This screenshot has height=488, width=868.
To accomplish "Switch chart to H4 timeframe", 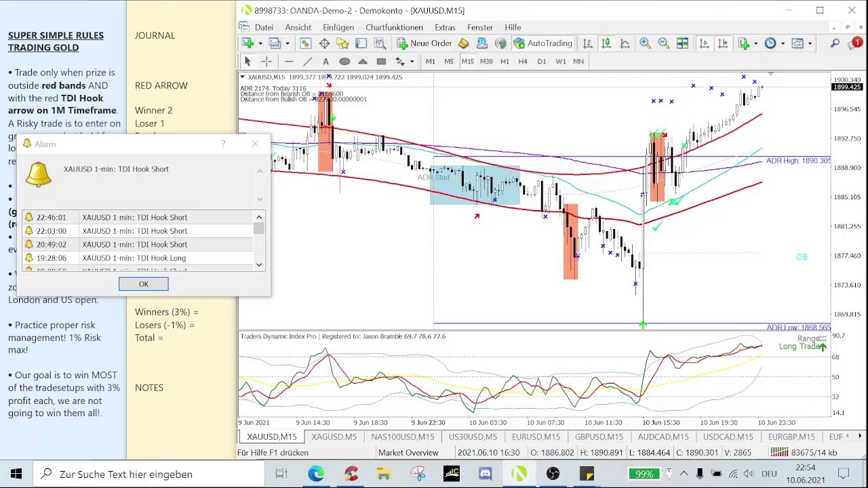I will click(x=523, y=62).
